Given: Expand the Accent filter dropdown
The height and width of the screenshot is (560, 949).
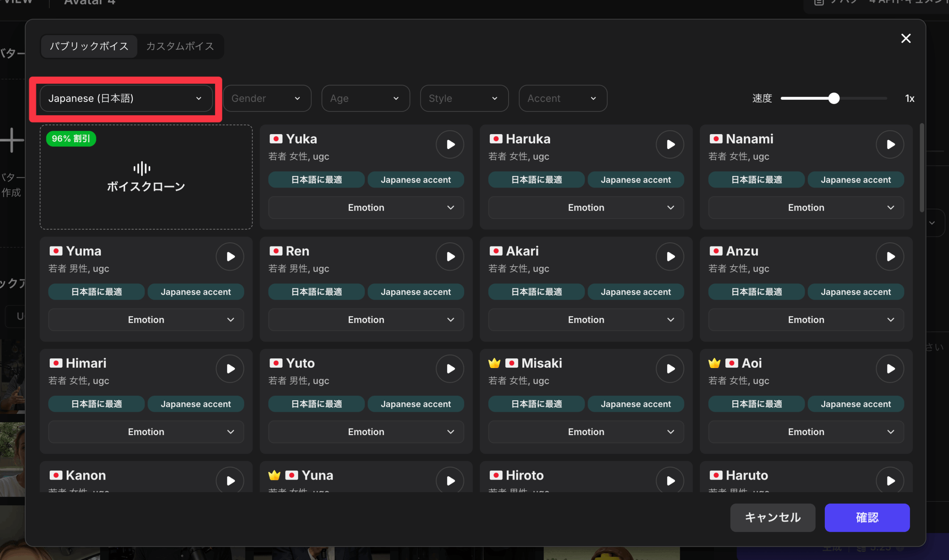Looking at the screenshot, I should click(563, 99).
